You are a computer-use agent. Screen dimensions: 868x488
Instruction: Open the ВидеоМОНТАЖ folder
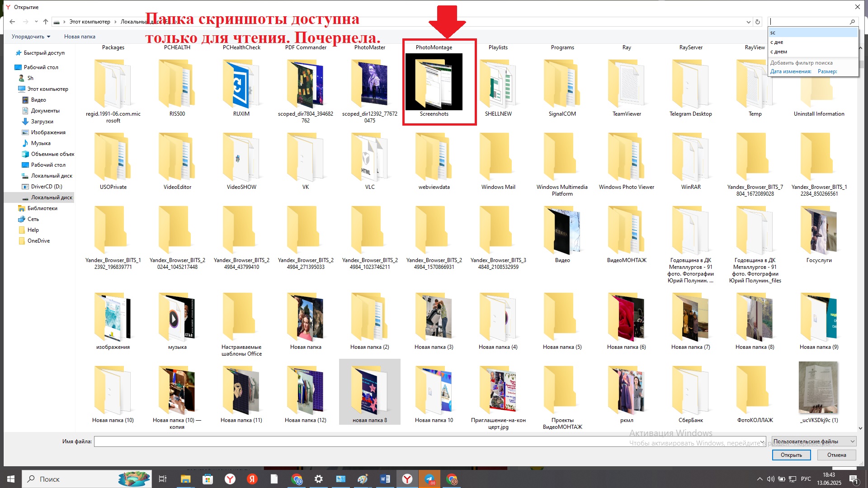pos(627,235)
